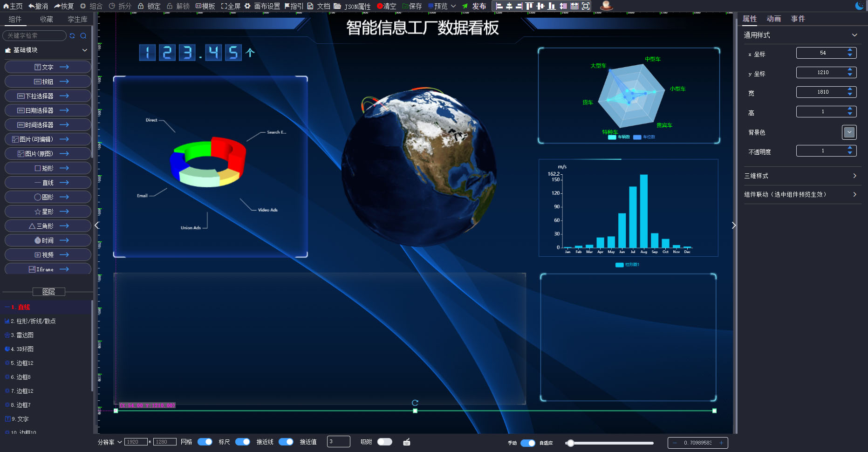Add a 文字 text component
The image size is (868, 452).
point(48,67)
